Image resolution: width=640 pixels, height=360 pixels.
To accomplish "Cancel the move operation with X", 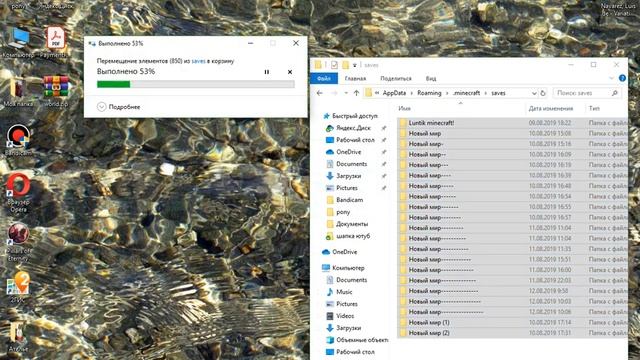I will (290, 72).
